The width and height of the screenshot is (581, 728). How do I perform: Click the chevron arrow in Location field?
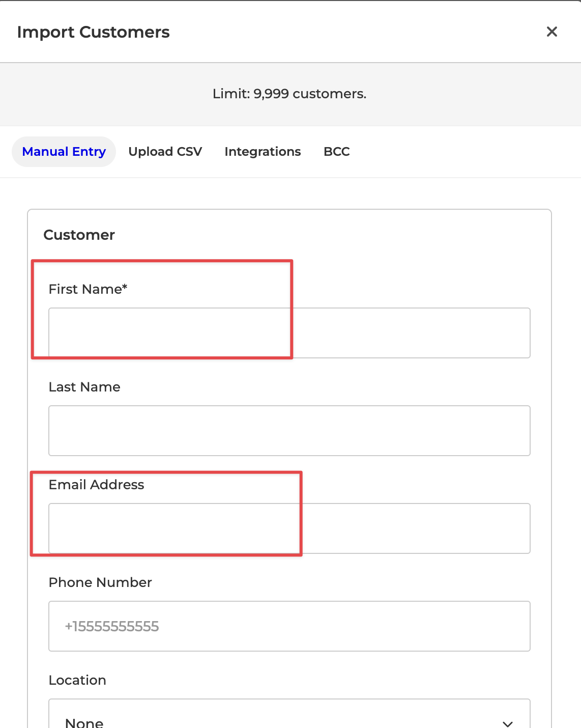point(507,723)
